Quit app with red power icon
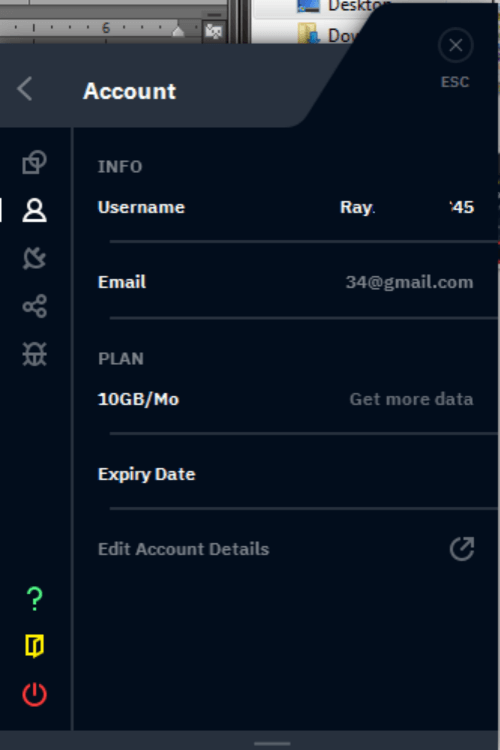 coord(34,694)
